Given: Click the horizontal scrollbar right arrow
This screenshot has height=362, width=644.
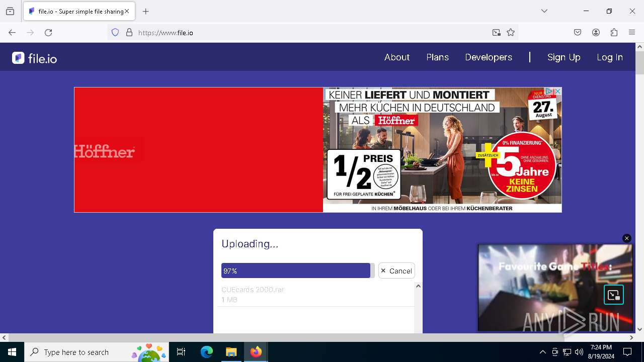Looking at the screenshot, I should click(631, 338).
